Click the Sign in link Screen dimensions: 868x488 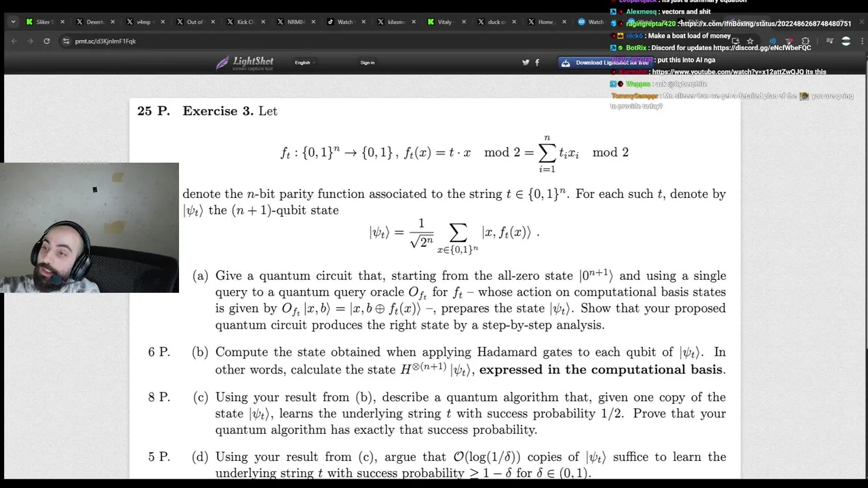(367, 62)
